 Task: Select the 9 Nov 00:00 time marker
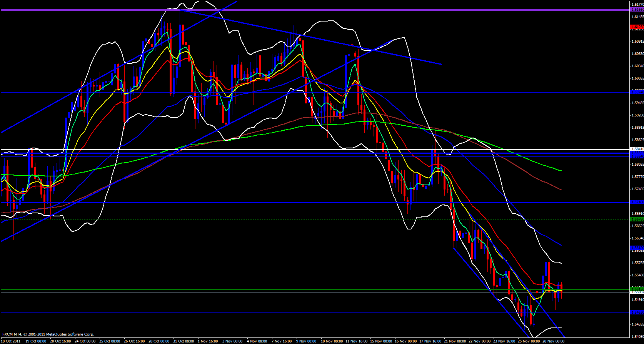(x=307, y=341)
